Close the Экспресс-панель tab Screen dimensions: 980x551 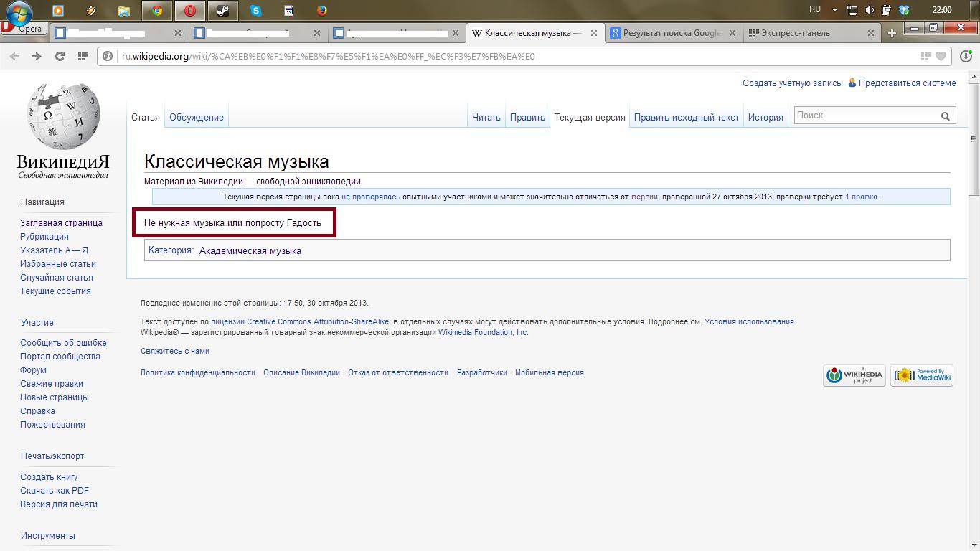pos(872,33)
